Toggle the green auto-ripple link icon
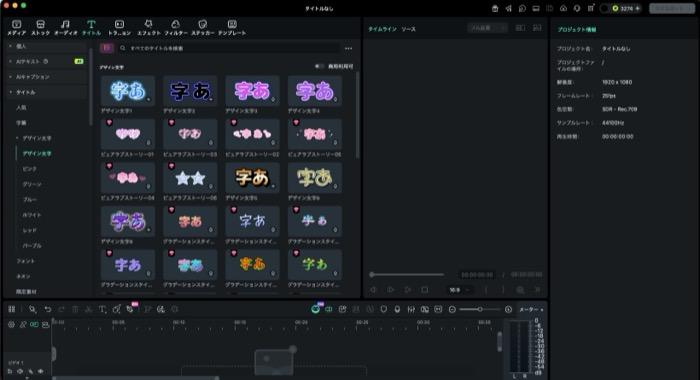This screenshot has width=700, height=380. 34,325
